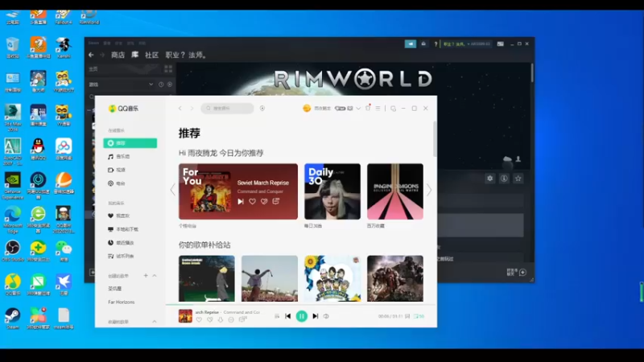Click the QQ Music vertical scrollbar
The height and width of the screenshot is (362, 644).
(435, 138)
